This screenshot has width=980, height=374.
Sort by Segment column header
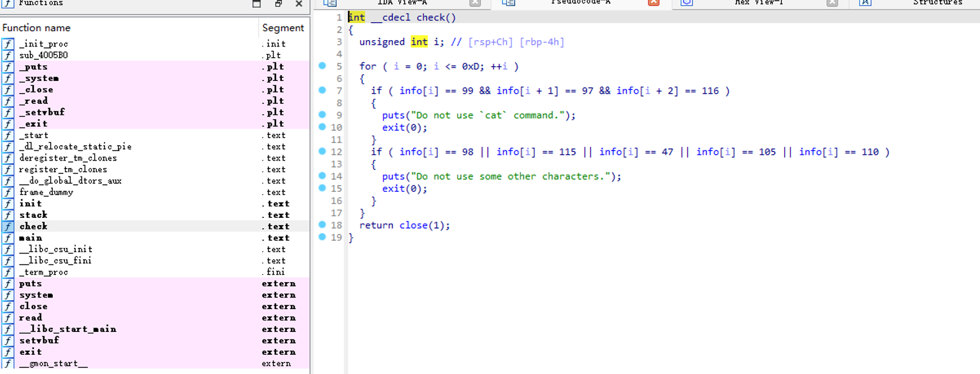tap(284, 27)
